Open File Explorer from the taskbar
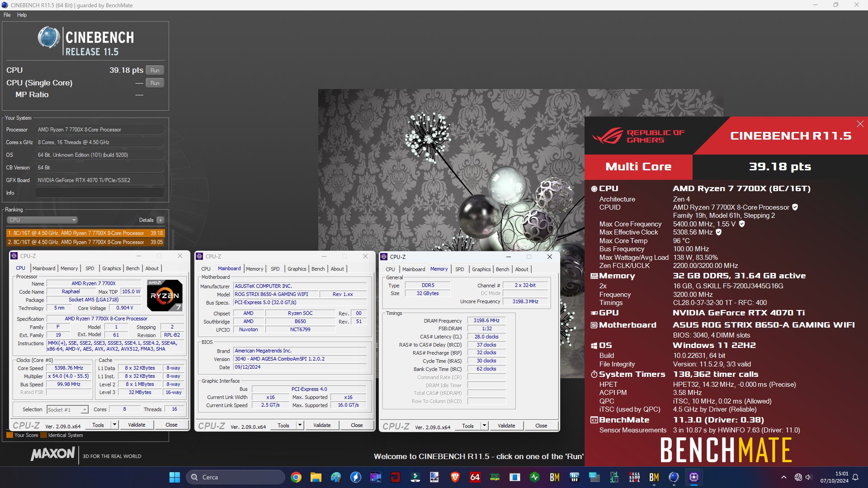This screenshot has width=868, height=488. tap(316, 477)
